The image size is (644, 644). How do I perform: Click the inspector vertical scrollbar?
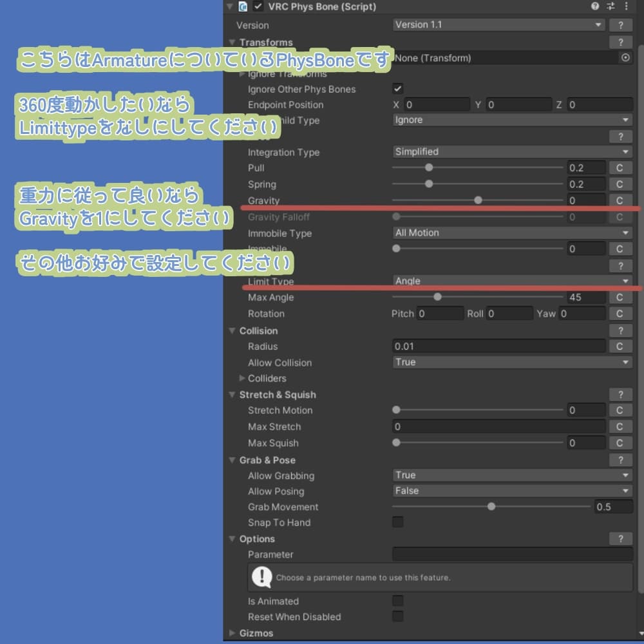(641, 320)
